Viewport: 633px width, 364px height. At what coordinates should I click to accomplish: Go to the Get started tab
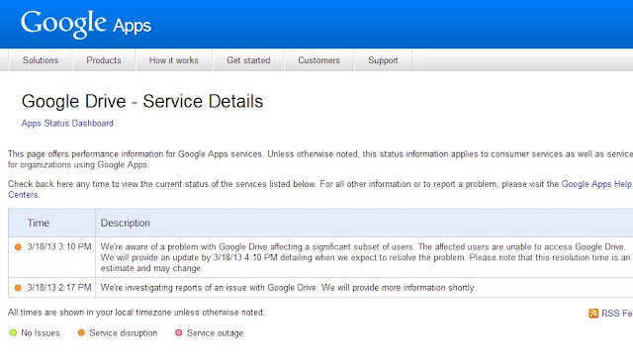pyautogui.click(x=248, y=60)
